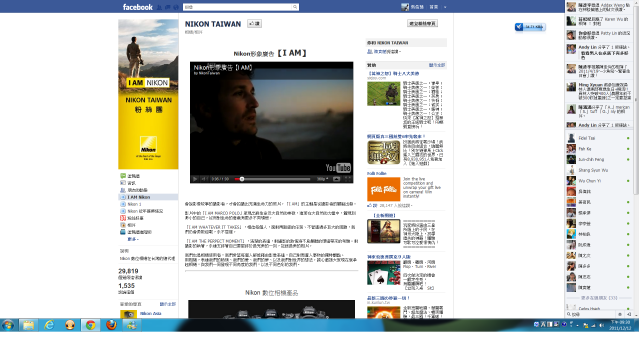Image resolution: width=640 pixels, height=360 pixels.
Task: Switch to Chrome in taskbar
Action: pos(91,325)
